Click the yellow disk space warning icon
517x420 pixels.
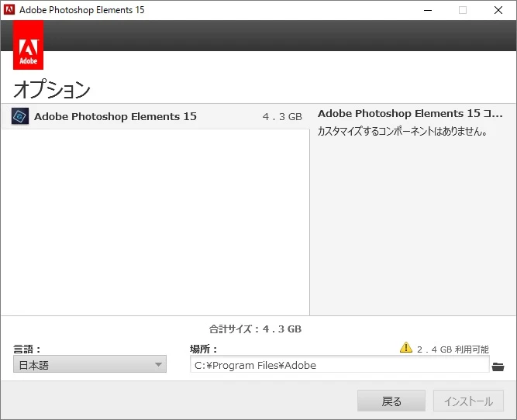[406, 347]
